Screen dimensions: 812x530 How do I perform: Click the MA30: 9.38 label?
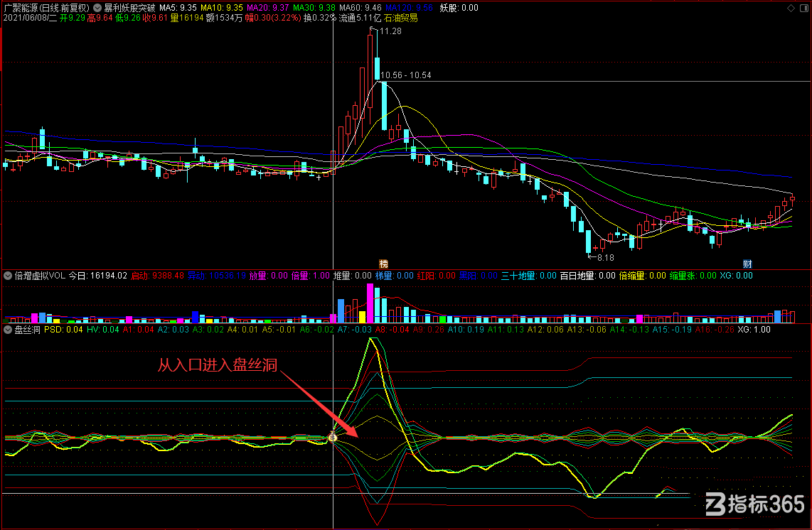tap(314, 9)
